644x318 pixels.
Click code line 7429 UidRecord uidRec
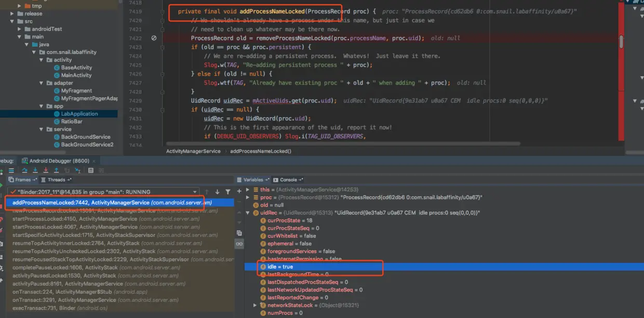tap(264, 100)
